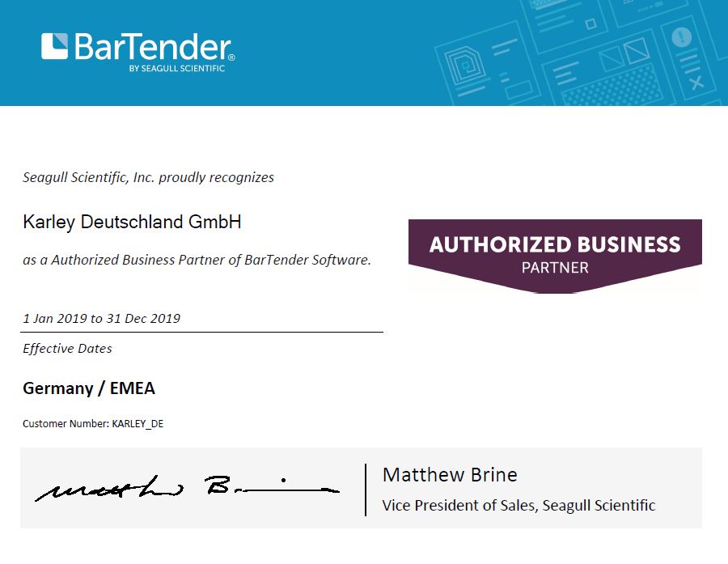Click the Germany / EMEA region text
The image size is (728, 564).
89,388
